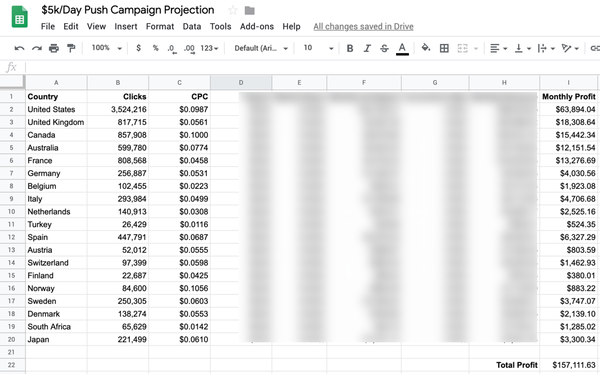Open the Text color underlined A

402,49
